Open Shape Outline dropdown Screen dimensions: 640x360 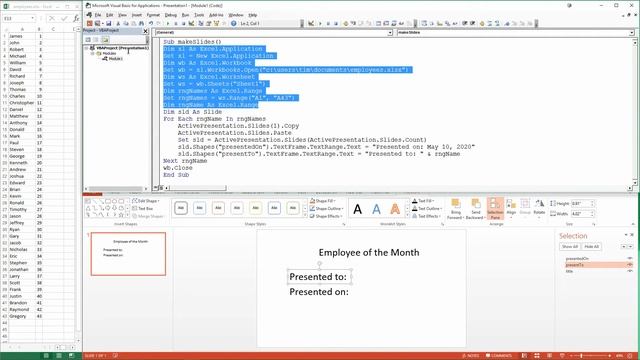click(327, 209)
